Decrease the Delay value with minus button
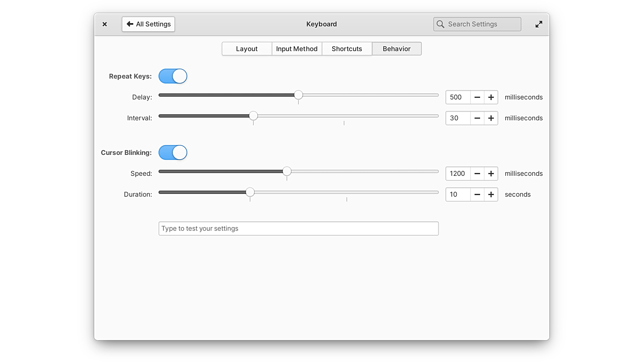Screen dimensions: 644x362 pos(477,97)
